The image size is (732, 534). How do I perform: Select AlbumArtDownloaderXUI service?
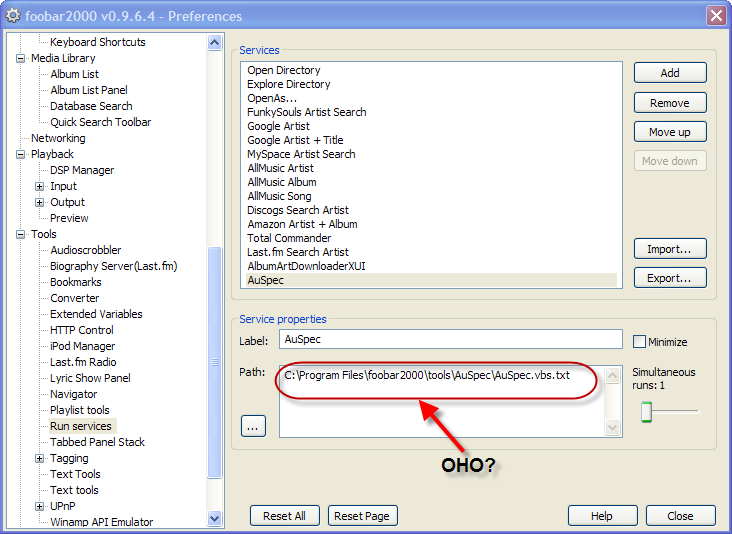pyautogui.click(x=306, y=267)
